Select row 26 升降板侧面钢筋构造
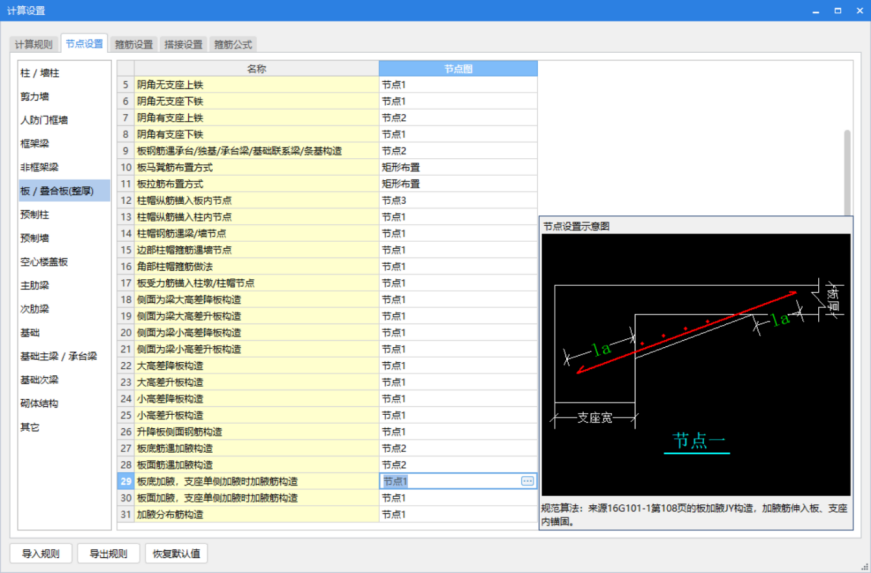The image size is (871, 573). (x=257, y=431)
